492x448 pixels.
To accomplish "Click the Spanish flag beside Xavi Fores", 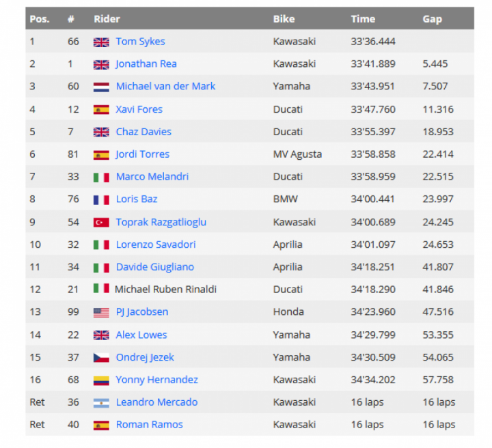I will point(101,110).
